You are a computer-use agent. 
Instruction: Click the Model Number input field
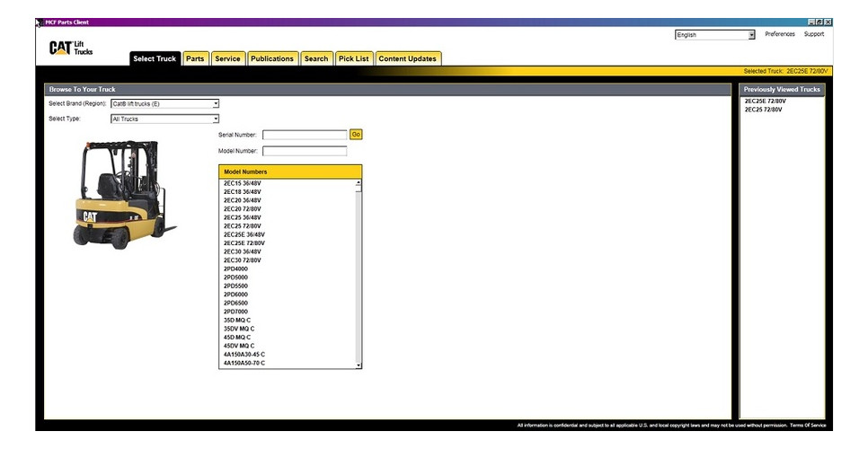pyautogui.click(x=305, y=151)
